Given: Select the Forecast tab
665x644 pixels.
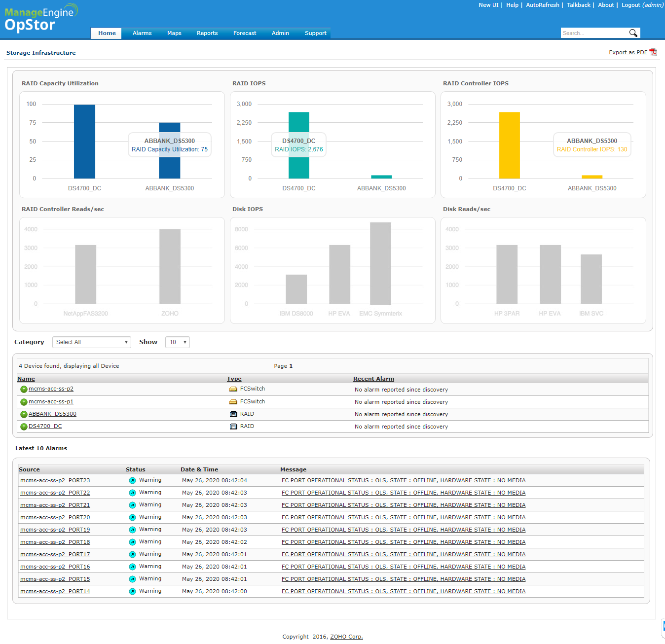Looking at the screenshot, I should [x=245, y=33].
